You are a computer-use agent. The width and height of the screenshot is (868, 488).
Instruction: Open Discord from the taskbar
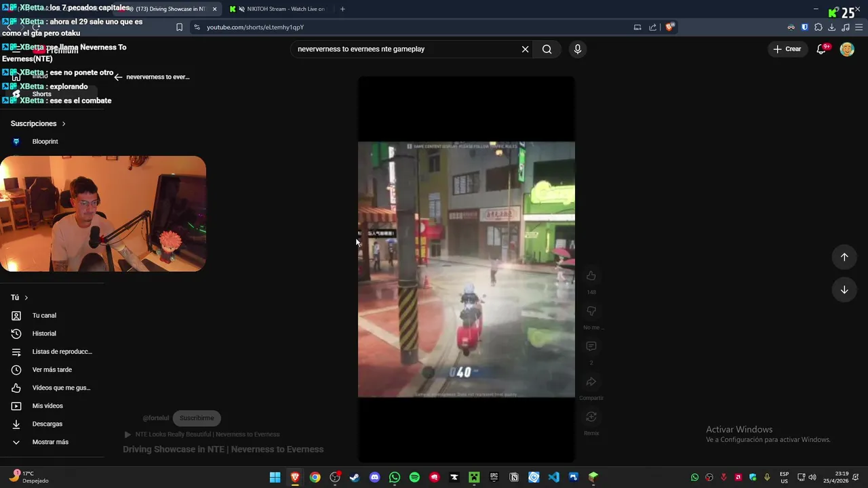(x=374, y=477)
